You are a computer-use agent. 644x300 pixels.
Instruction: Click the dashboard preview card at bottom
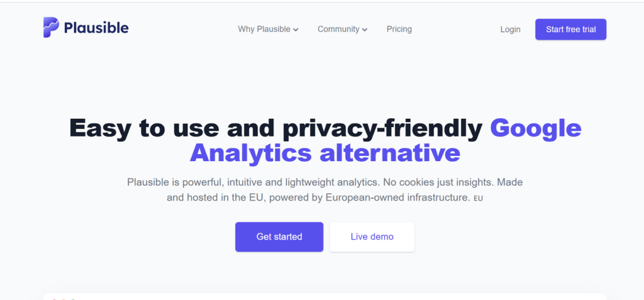click(x=325, y=296)
